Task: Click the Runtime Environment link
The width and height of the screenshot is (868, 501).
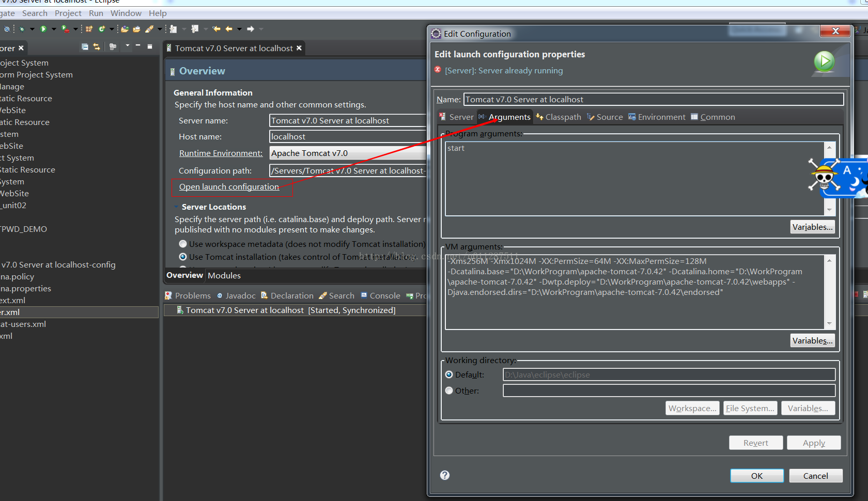Action: coord(221,153)
